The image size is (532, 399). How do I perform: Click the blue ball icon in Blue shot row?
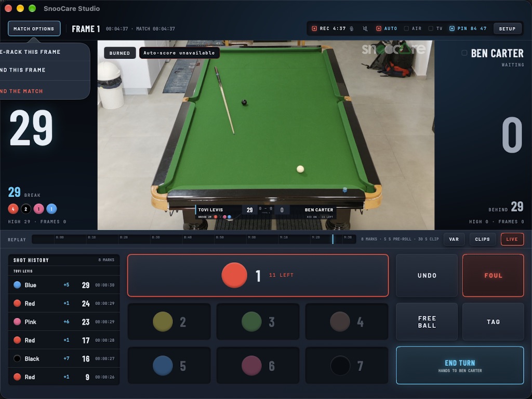pyautogui.click(x=17, y=285)
